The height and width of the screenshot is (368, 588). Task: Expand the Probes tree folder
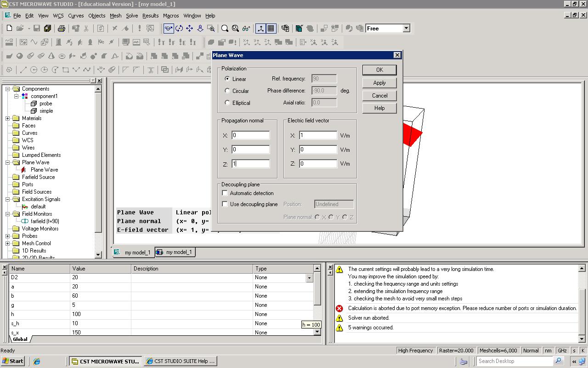[x=8, y=236]
